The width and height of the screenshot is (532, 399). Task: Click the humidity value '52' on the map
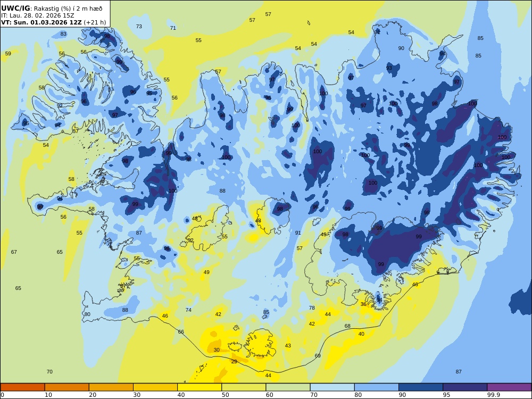(190, 240)
